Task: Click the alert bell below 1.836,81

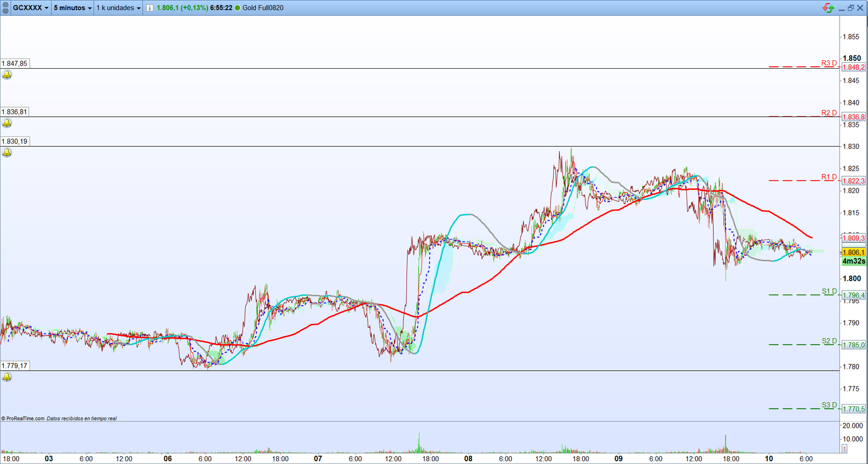Action: click(x=6, y=123)
